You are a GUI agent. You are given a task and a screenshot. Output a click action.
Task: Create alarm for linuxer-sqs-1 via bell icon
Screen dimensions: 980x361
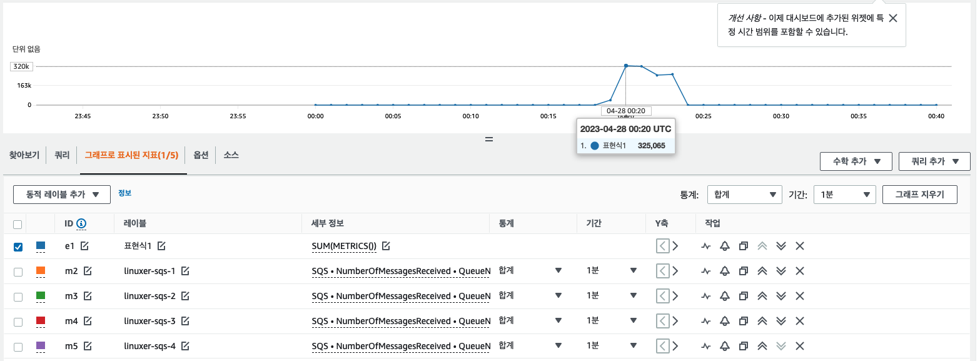[724, 272]
